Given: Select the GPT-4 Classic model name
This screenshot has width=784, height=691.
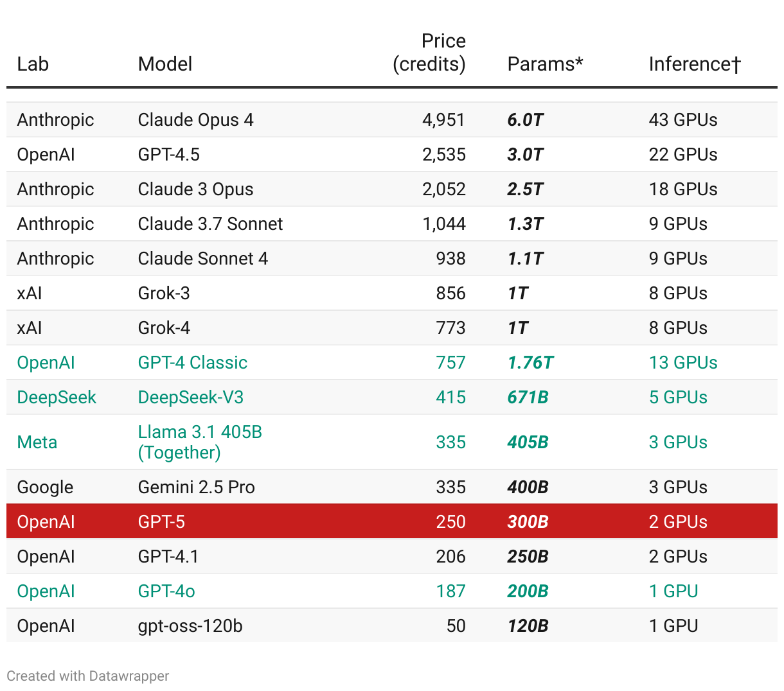Looking at the screenshot, I should [192, 363].
